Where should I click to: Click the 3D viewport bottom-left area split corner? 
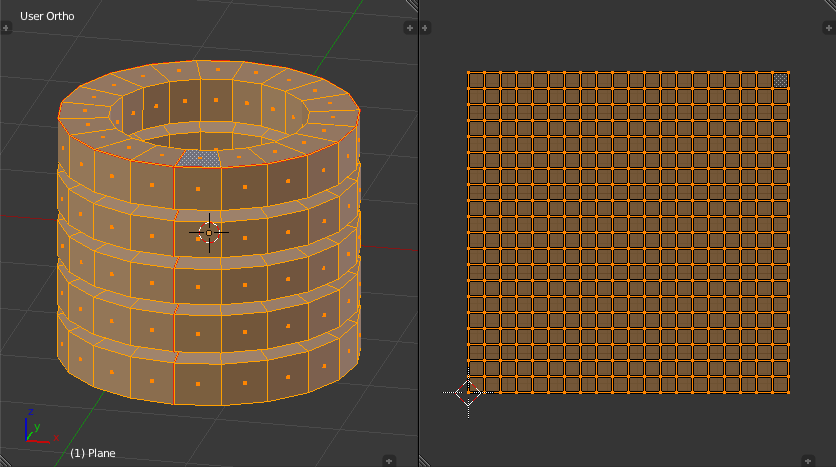click(5, 461)
